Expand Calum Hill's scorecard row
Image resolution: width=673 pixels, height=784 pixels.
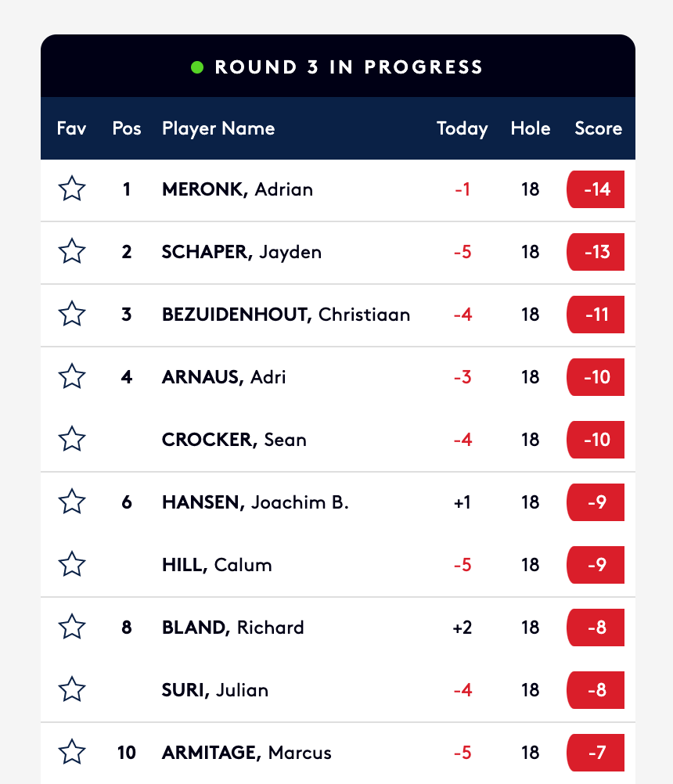pos(338,565)
